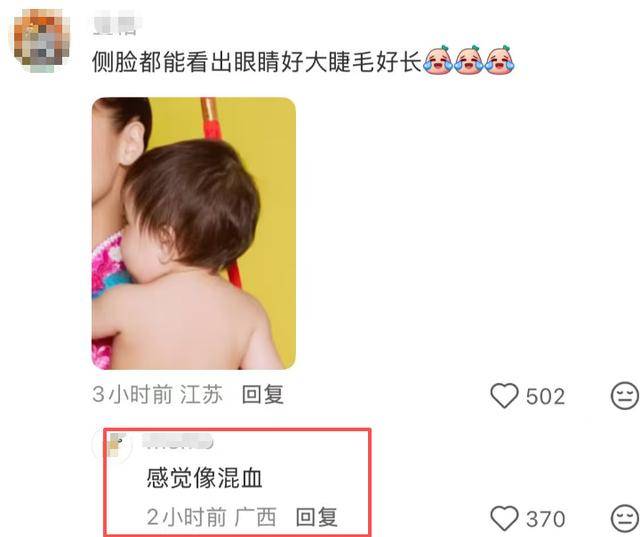Select the reply text 感觉像混血
The height and width of the screenshot is (537, 640).
coord(204,478)
